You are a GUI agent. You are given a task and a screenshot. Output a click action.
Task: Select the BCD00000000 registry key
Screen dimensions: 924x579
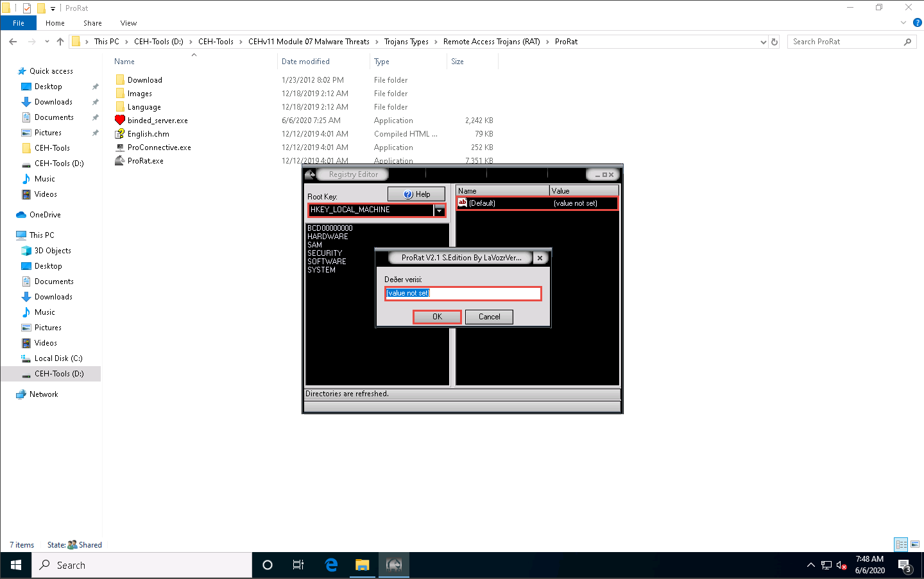[x=330, y=228]
